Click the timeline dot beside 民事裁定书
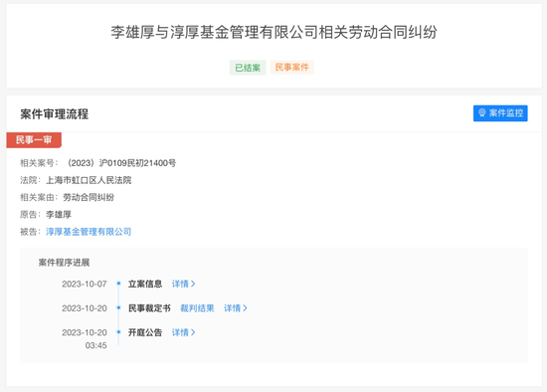This screenshot has height=392, width=547. (x=118, y=307)
